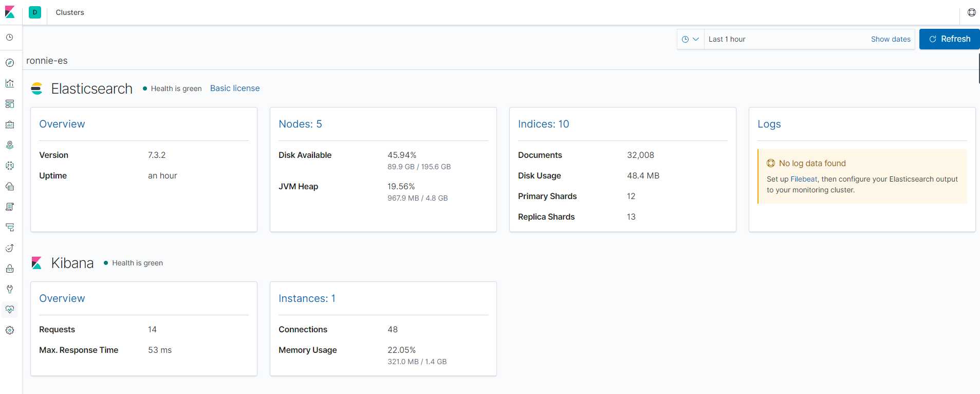Viewport: 980px width, 394px height.
Task: Open Management gear icon in sidebar
Action: [x=10, y=330]
